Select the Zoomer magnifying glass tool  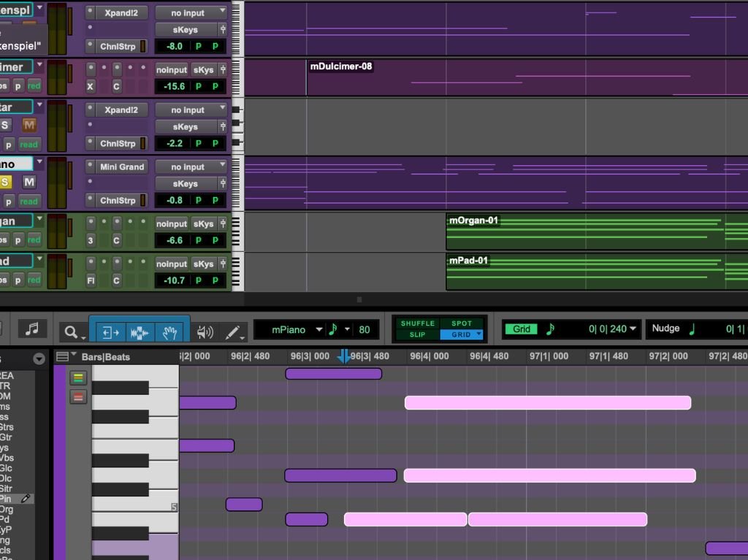[x=71, y=332]
